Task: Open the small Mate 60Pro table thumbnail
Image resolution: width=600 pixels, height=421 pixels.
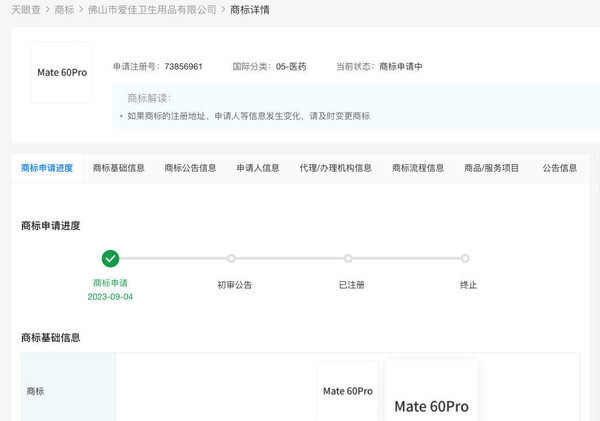Action: pos(348,391)
